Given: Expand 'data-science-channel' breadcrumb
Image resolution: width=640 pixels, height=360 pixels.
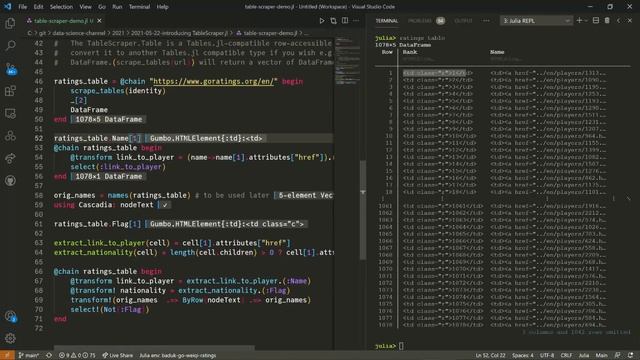Looking at the screenshot, I should [x=79, y=33].
